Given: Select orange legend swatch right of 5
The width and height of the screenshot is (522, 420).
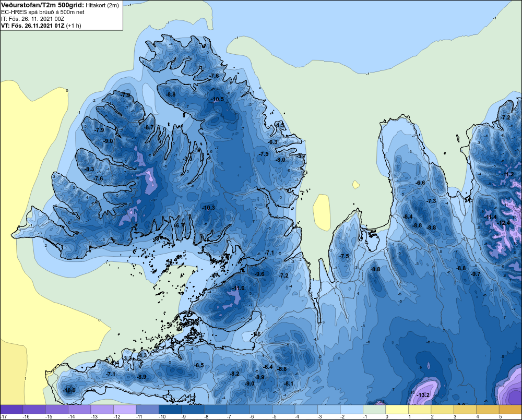Looking at the screenshot, I should [510, 410].
